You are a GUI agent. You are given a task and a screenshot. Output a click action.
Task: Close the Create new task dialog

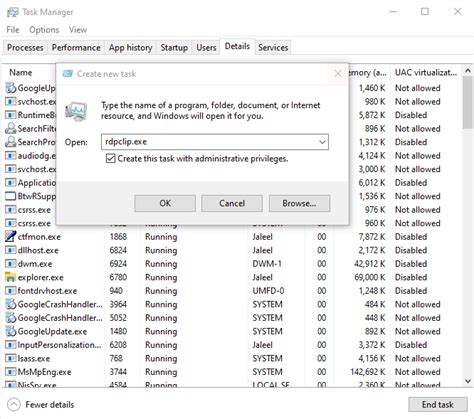(338, 73)
